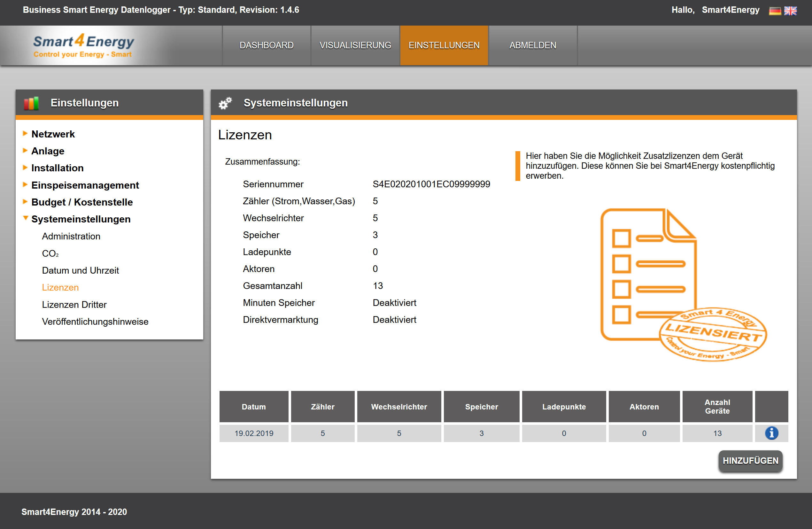Click the Seriennummer label

click(273, 184)
